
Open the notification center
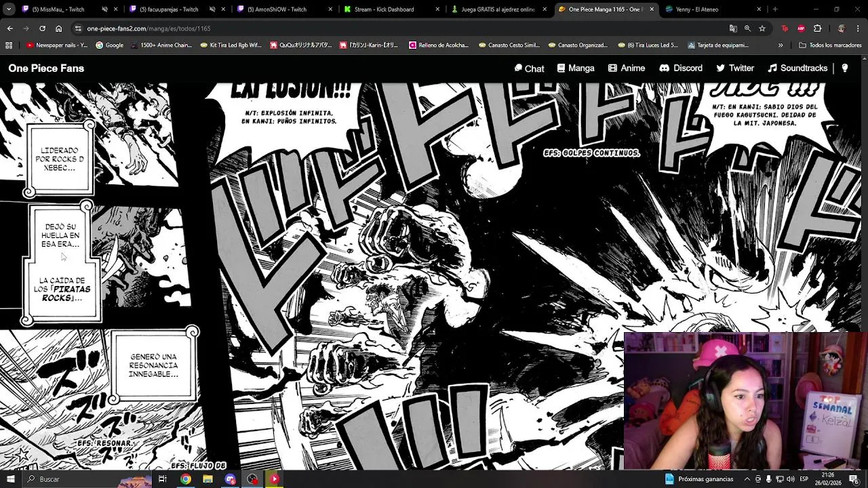point(854,479)
